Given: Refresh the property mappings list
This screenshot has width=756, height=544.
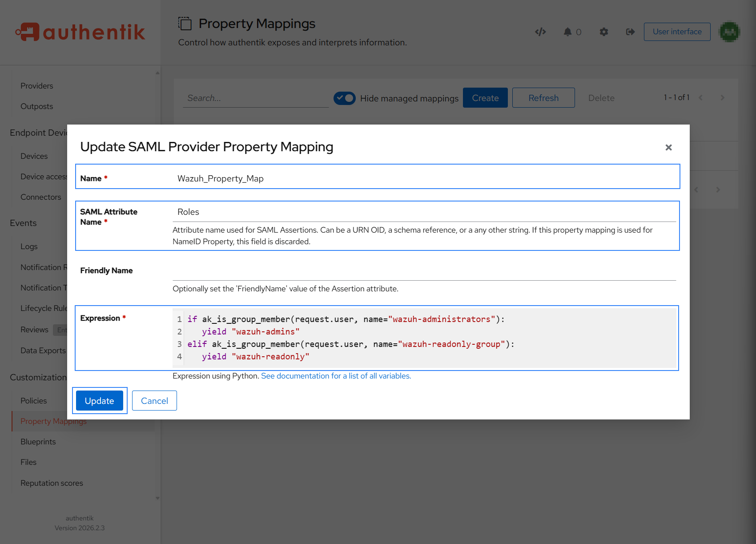Looking at the screenshot, I should (x=543, y=98).
